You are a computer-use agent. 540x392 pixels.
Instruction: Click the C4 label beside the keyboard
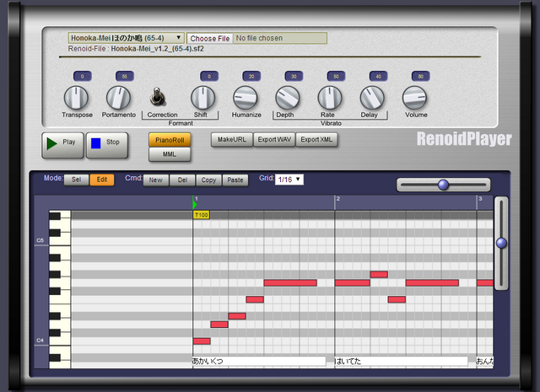(40, 340)
